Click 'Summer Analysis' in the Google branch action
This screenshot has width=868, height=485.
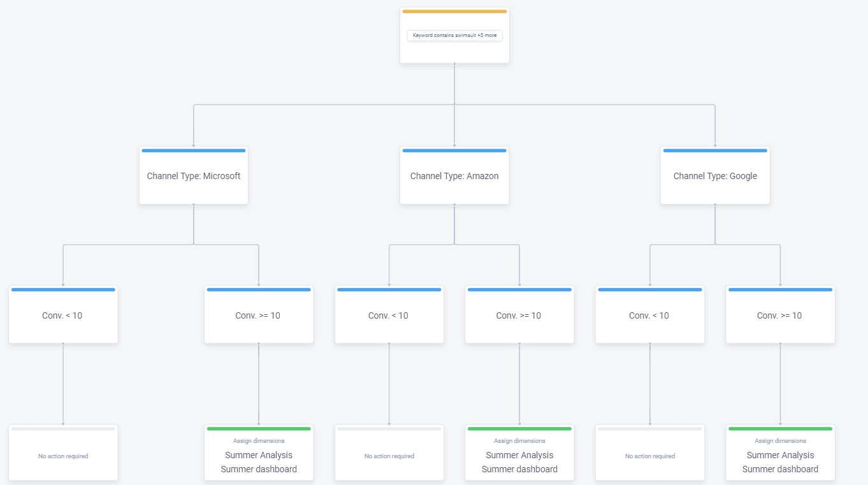coord(780,455)
